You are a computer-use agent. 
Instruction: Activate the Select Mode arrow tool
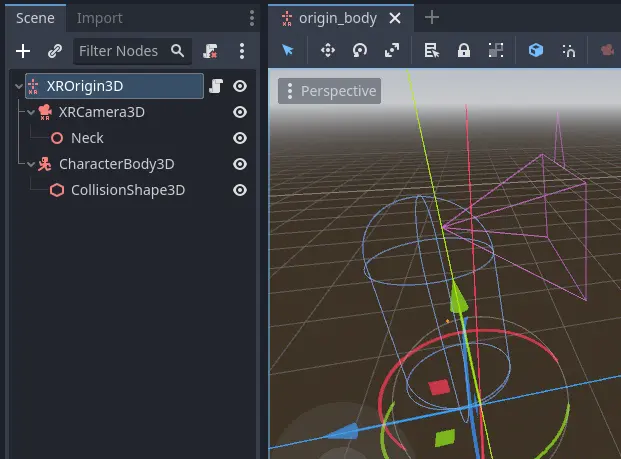tap(288, 50)
